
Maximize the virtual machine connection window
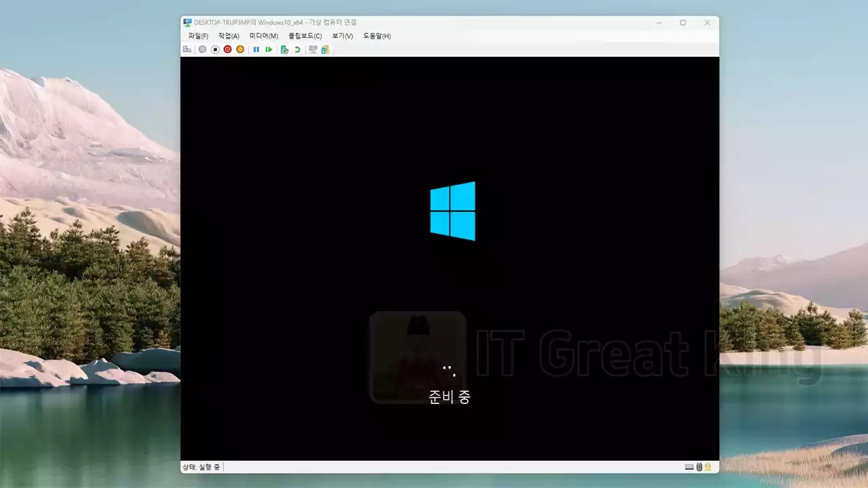click(683, 22)
